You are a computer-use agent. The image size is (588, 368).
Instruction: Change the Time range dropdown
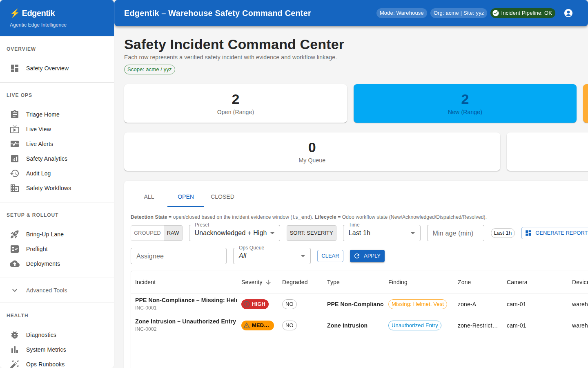click(x=381, y=233)
